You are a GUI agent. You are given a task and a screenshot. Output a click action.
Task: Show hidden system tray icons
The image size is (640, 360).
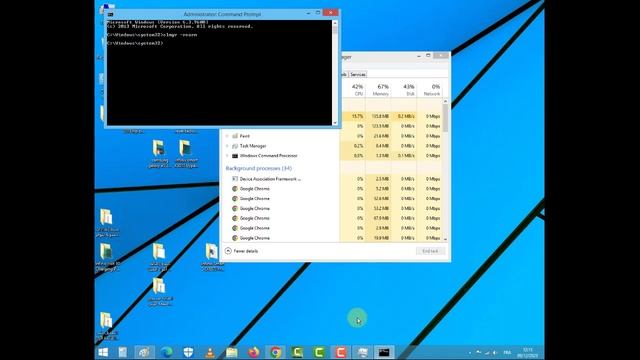(x=470, y=353)
